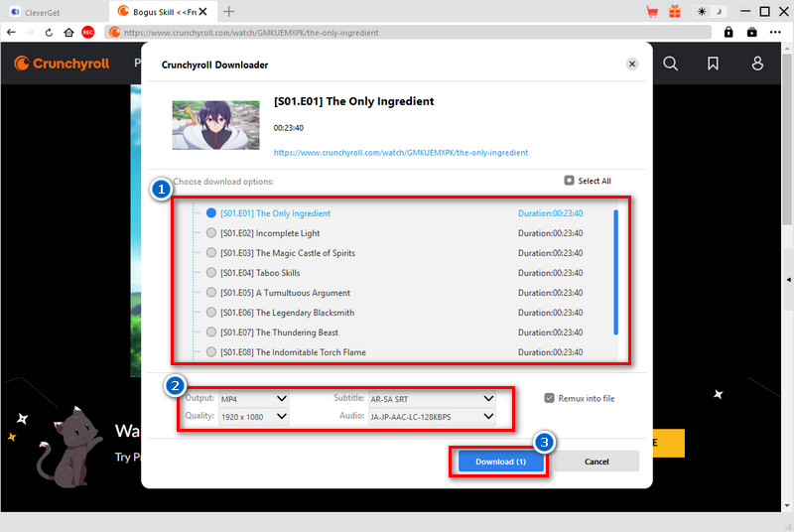Open the crunchyroll.com episode link in dialog
794x532 pixels.
401,153
